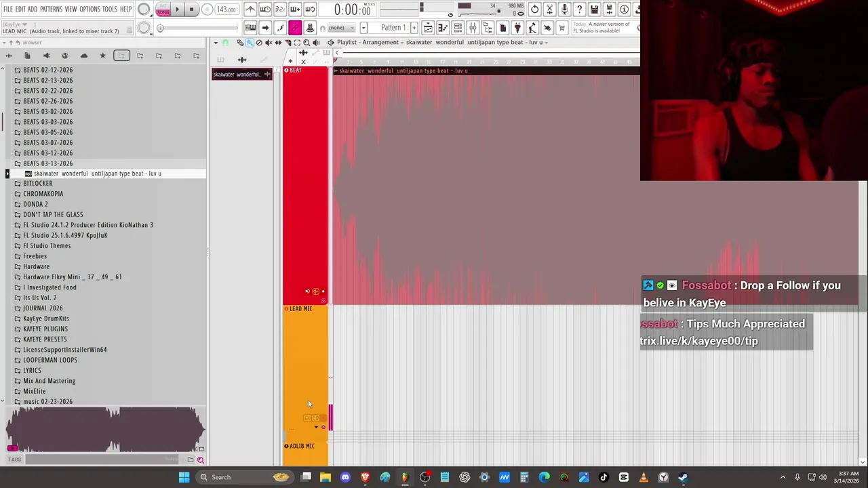The width and height of the screenshot is (868, 488).
Task: Click the browser search magnifier icon
Action: pos(200,460)
